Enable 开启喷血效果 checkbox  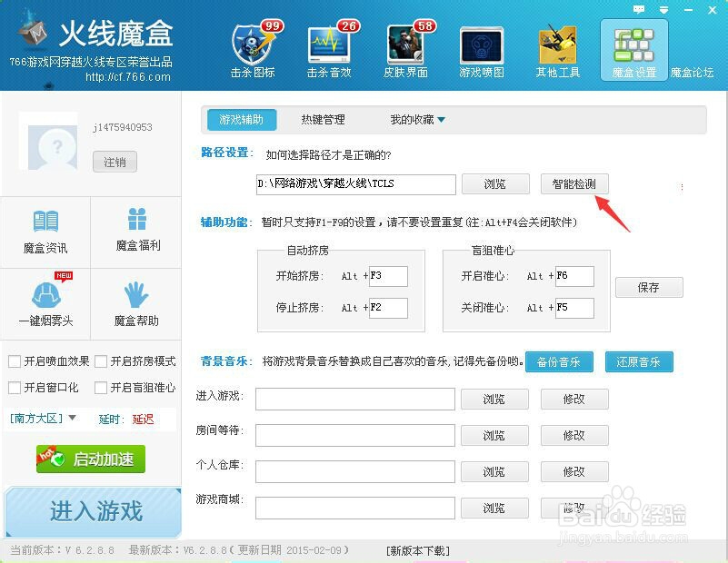(15, 361)
